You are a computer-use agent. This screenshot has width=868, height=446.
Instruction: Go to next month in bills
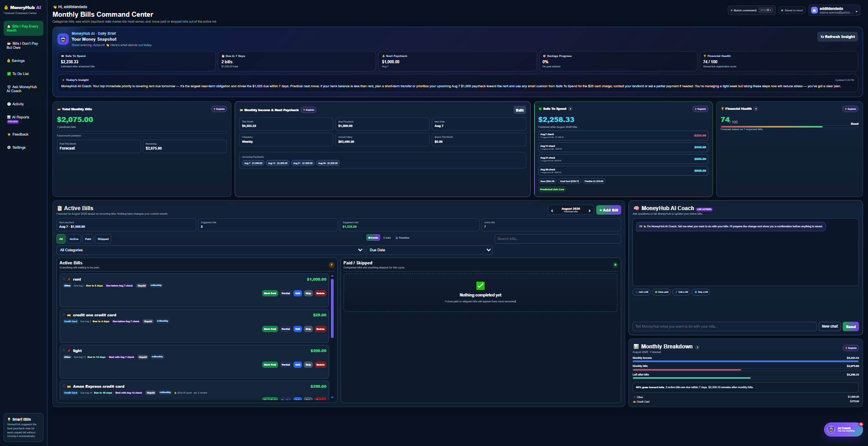click(590, 210)
